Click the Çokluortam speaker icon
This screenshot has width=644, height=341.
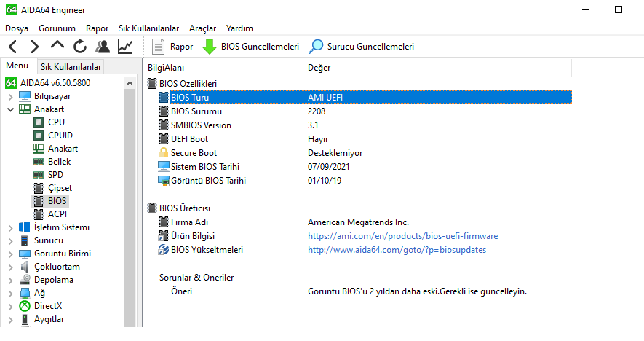coord(25,267)
